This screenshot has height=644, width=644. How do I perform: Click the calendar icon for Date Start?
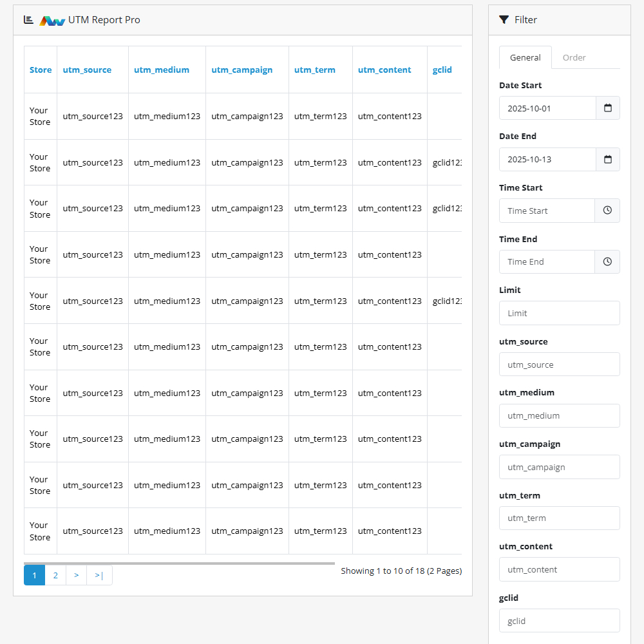click(x=607, y=108)
